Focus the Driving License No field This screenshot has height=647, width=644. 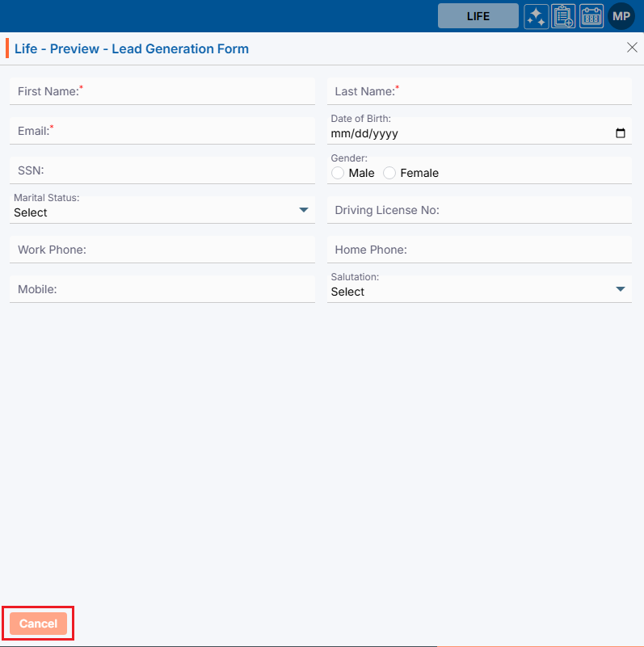(479, 211)
